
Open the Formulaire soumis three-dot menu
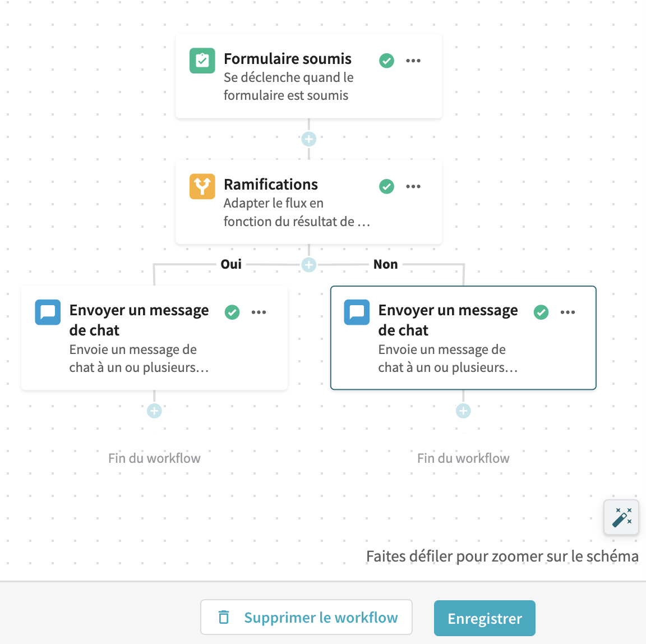(413, 61)
